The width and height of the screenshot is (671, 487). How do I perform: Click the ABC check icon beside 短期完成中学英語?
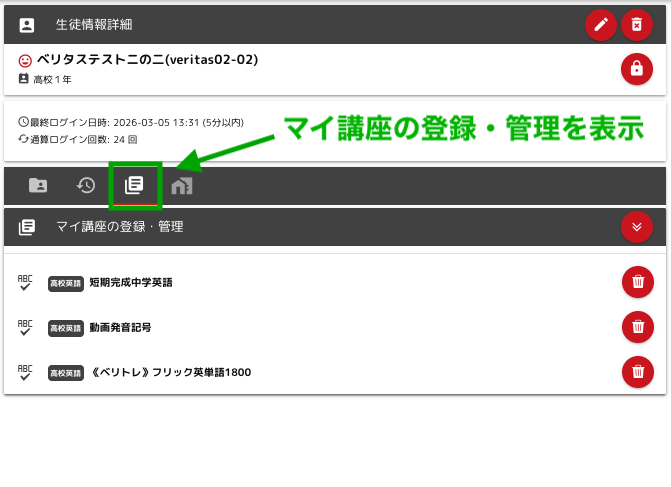click(25, 282)
